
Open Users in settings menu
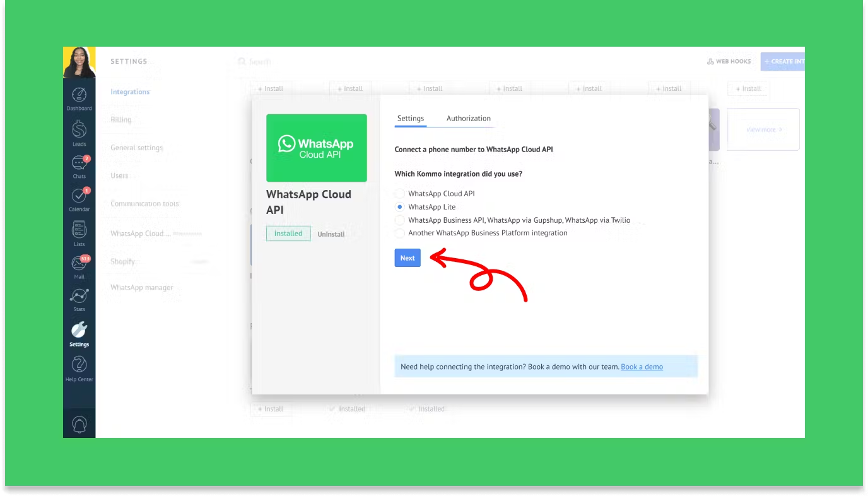pyautogui.click(x=119, y=175)
